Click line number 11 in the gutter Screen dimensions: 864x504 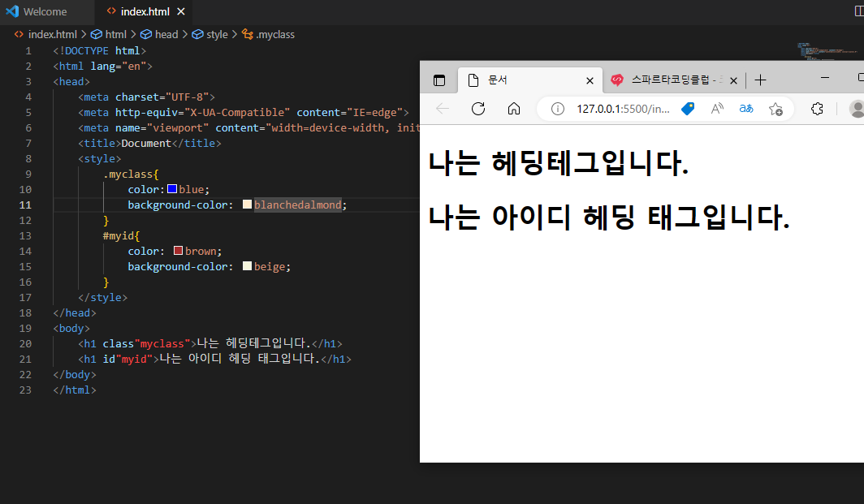pos(25,205)
